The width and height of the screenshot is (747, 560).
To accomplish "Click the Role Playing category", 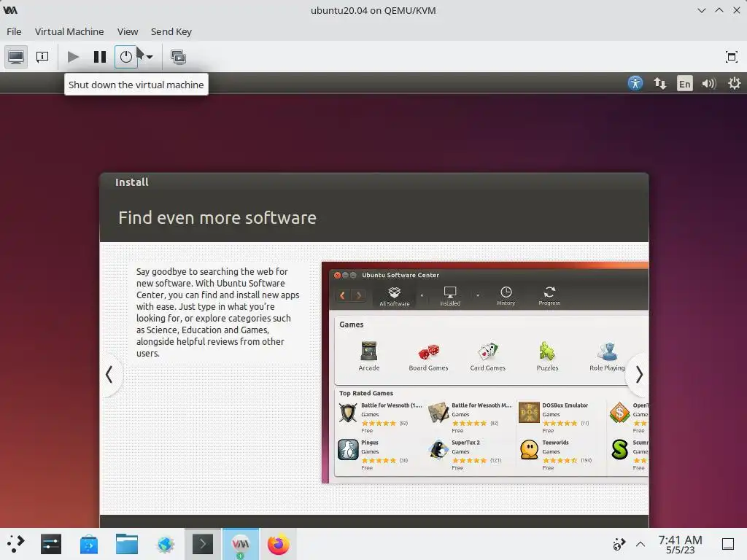I will tap(607, 356).
